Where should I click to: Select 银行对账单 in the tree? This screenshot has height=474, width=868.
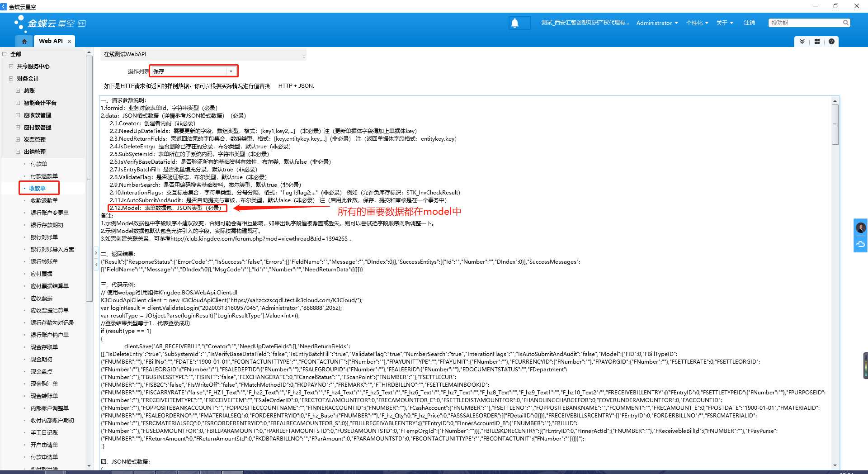[44, 237]
